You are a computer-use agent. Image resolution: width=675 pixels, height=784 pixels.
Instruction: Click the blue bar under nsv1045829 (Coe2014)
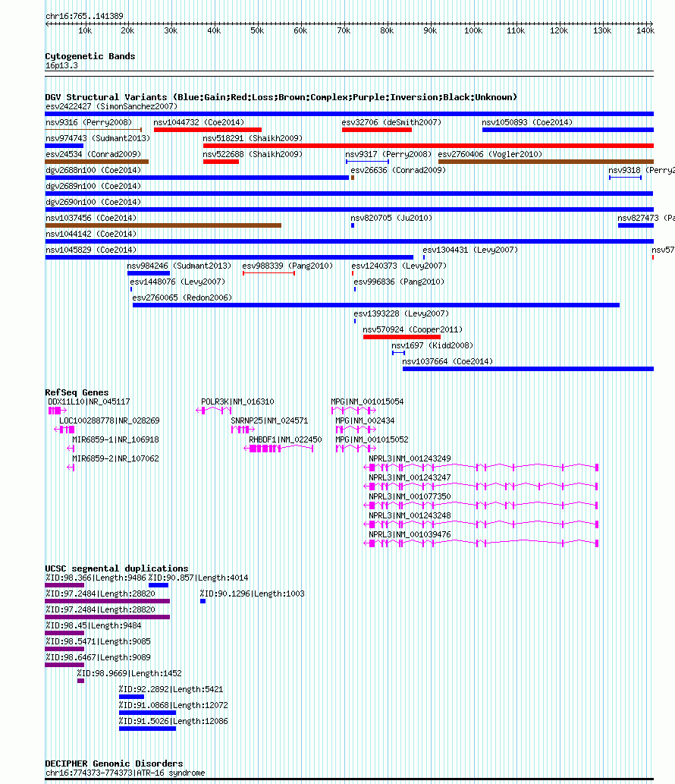pos(229,258)
